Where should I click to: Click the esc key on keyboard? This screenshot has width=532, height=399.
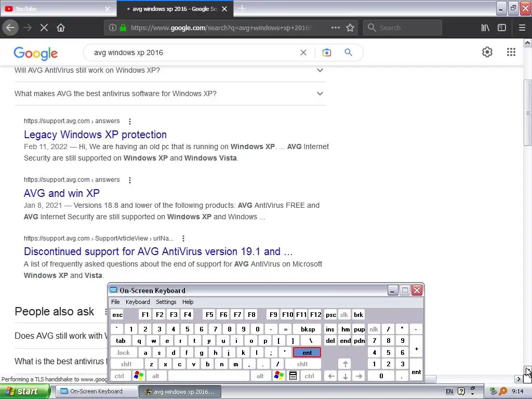tap(117, 314)
